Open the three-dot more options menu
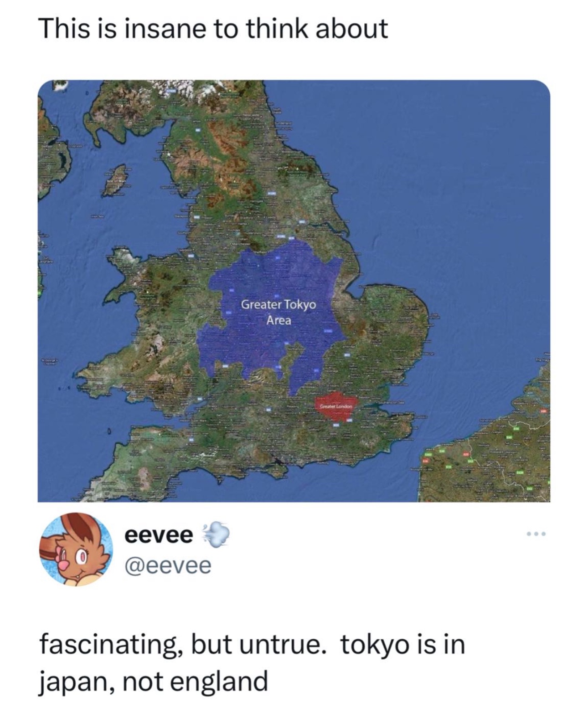This screenshot has width=588, height=713. pos(535,533)
